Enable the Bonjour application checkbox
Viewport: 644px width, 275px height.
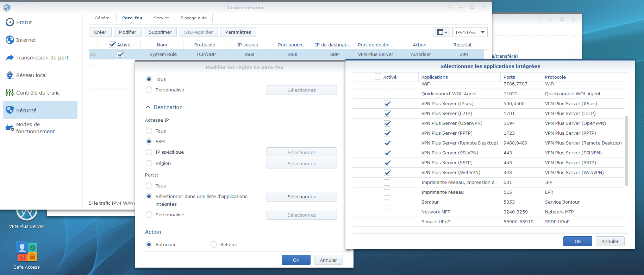pyautogui.click(x=387, y=202)
